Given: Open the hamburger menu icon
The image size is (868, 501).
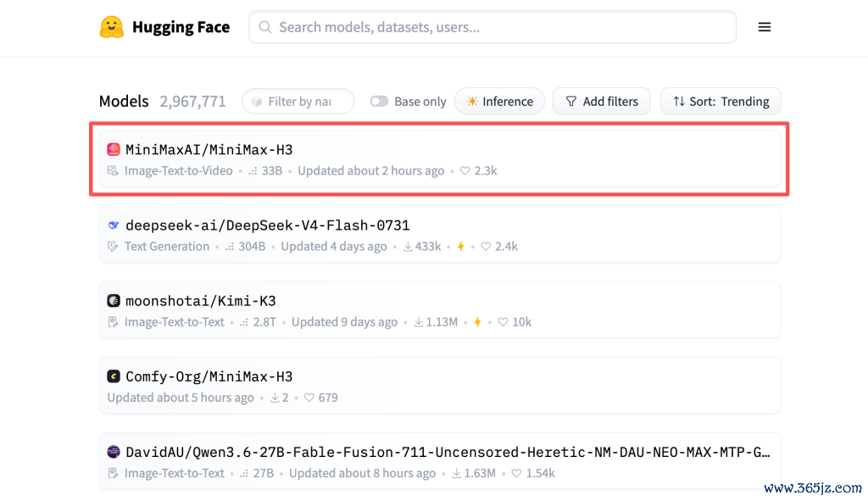Looking at the screenshot, I should click(x=765, y=27).
